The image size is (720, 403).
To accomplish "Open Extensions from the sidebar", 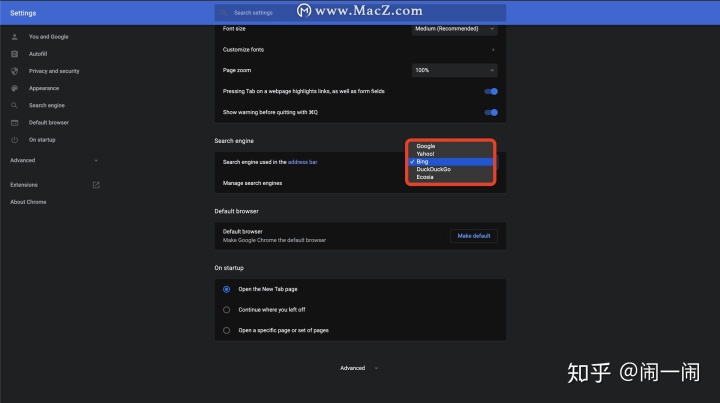I will tap(24, 185).
